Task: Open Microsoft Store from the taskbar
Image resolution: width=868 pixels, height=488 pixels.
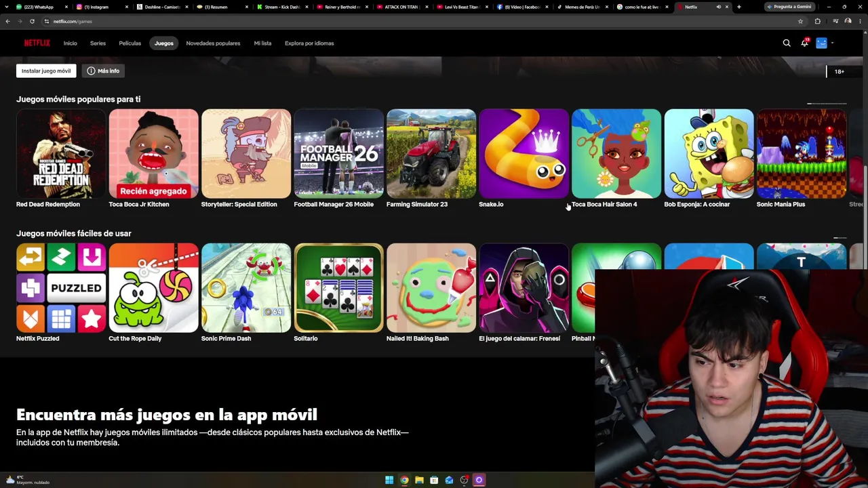Action: click(434, 480)
